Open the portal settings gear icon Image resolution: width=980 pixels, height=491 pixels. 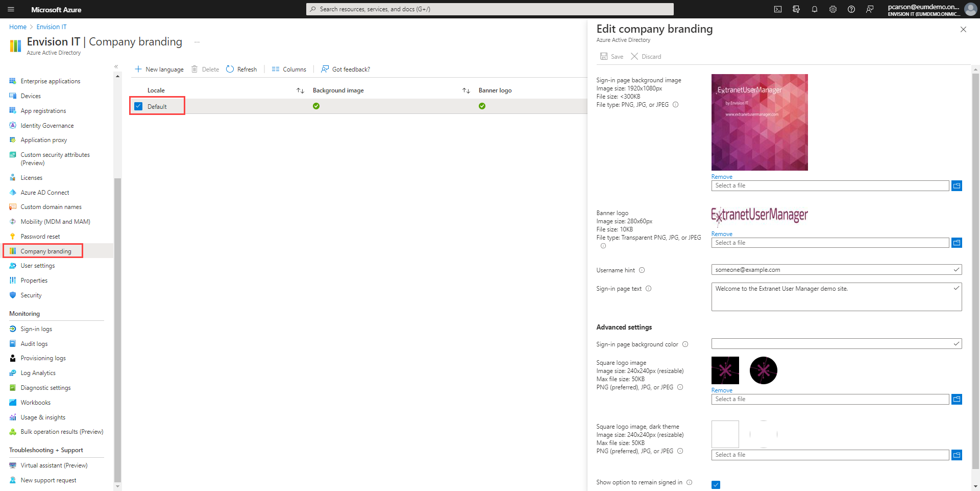(832, 9)
